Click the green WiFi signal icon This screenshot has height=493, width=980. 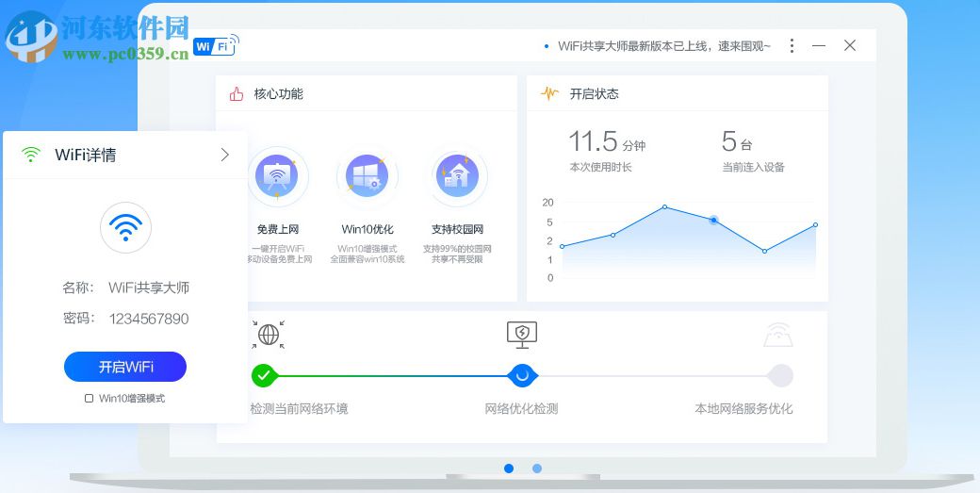coord(30,155)
